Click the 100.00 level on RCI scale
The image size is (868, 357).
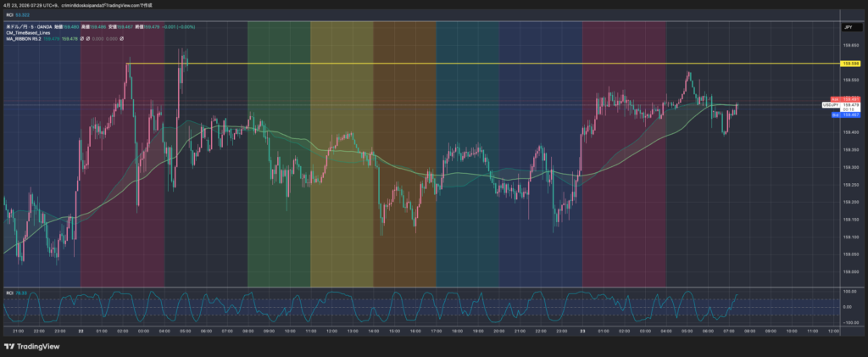click(849, 291)
